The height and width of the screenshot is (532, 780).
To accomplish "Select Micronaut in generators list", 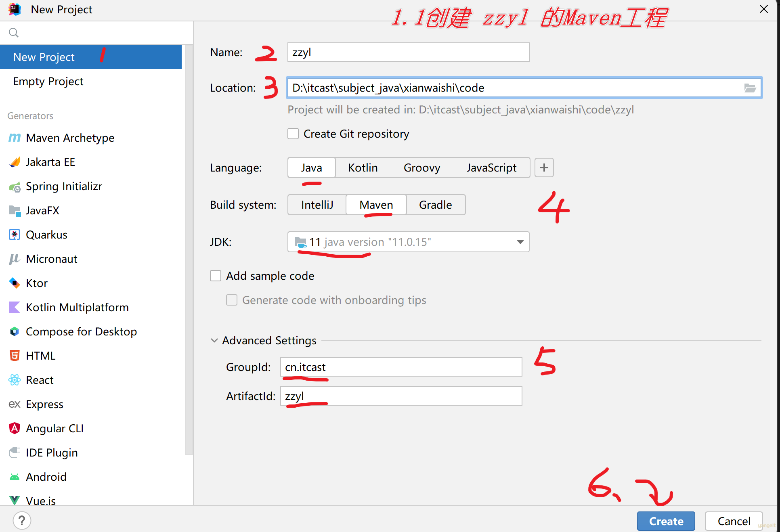I will pyautogui.click(x=91, y=259).
